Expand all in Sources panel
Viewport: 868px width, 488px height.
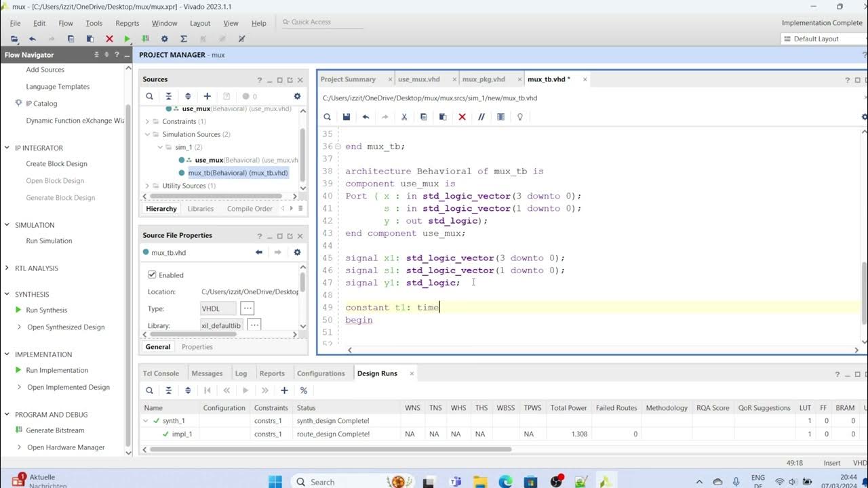point(188,96)
